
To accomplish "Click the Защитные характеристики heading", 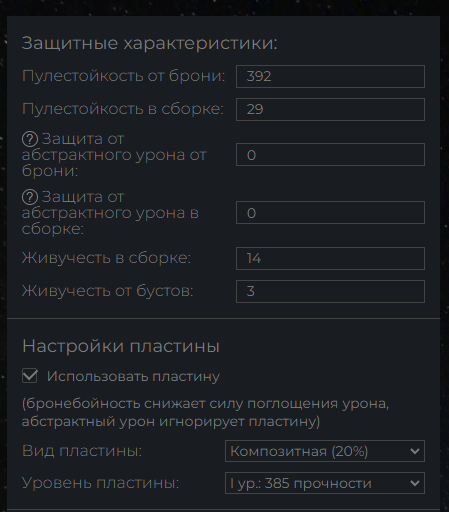I will [x=150, y=43].
